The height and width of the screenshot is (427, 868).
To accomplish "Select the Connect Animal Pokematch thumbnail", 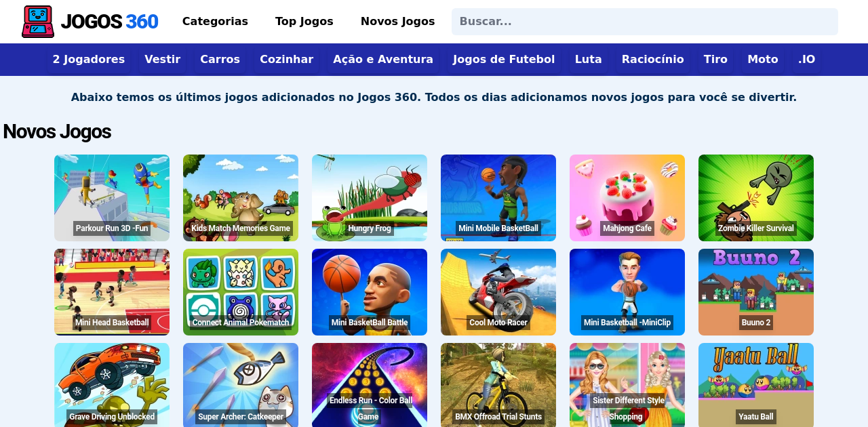I will [x=241, y=292].
